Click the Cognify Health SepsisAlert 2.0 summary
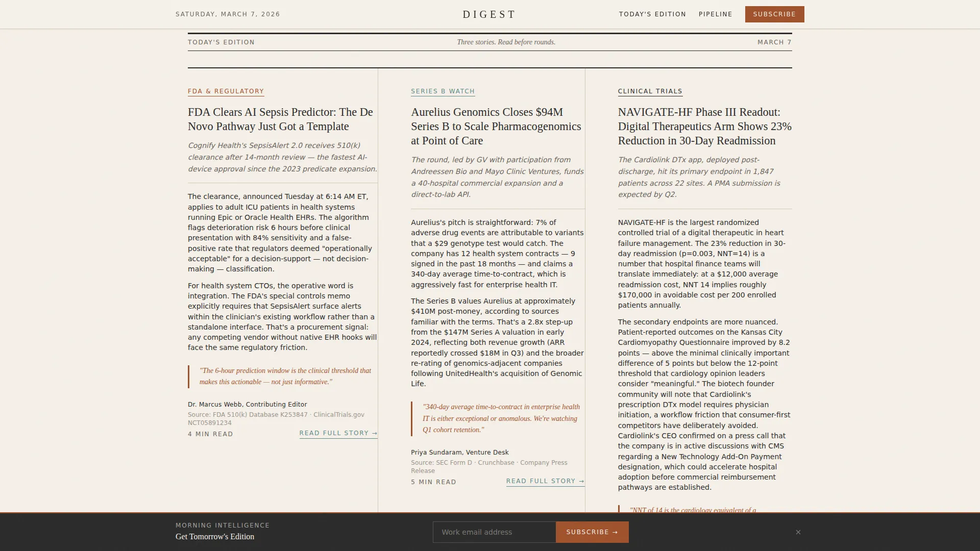Viewport: 980px width, 551px height. (x=282, y=157)
